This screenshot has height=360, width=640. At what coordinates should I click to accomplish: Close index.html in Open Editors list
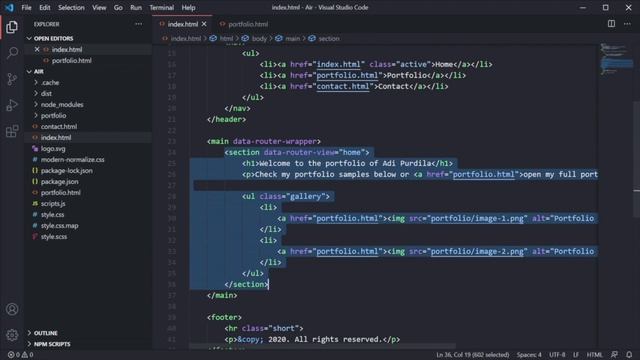point(37,49)
